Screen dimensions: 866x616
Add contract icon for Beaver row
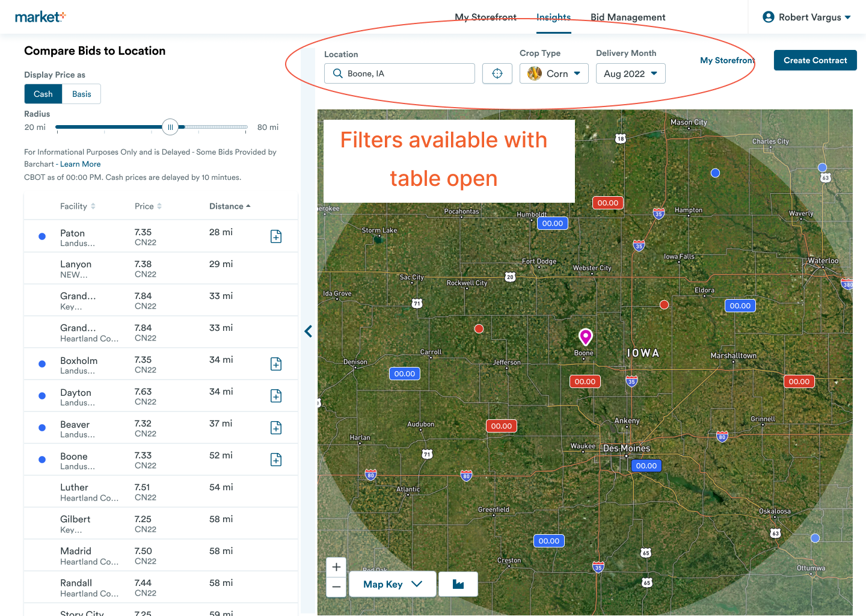tap(276, 428)
